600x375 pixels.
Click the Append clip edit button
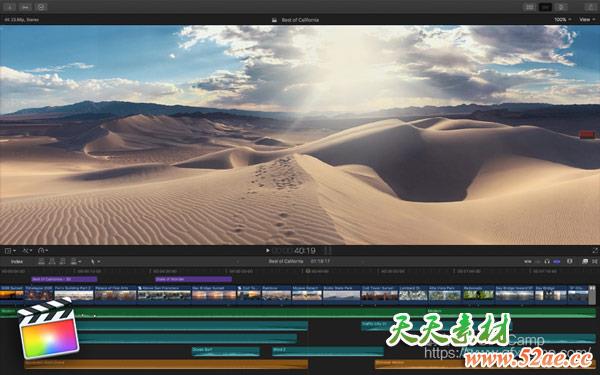(x=62, y=261)
